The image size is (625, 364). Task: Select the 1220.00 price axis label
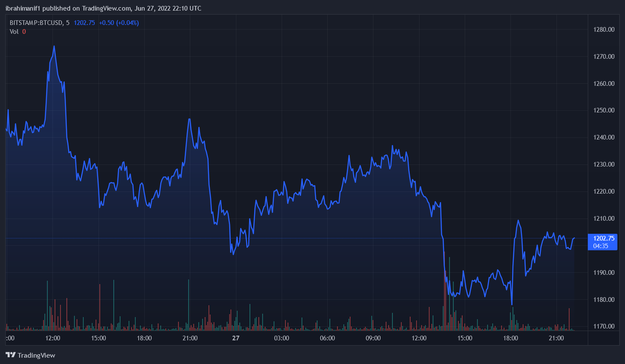tap(604, 192)
